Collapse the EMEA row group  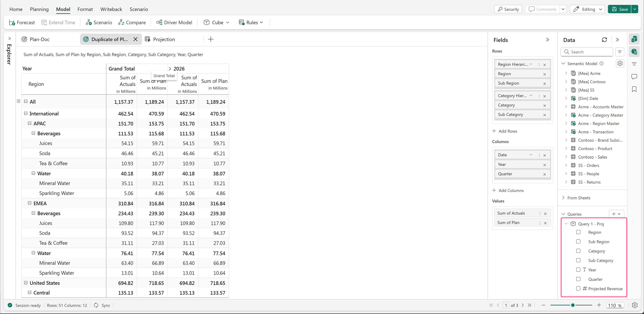[x=29, y=203]
